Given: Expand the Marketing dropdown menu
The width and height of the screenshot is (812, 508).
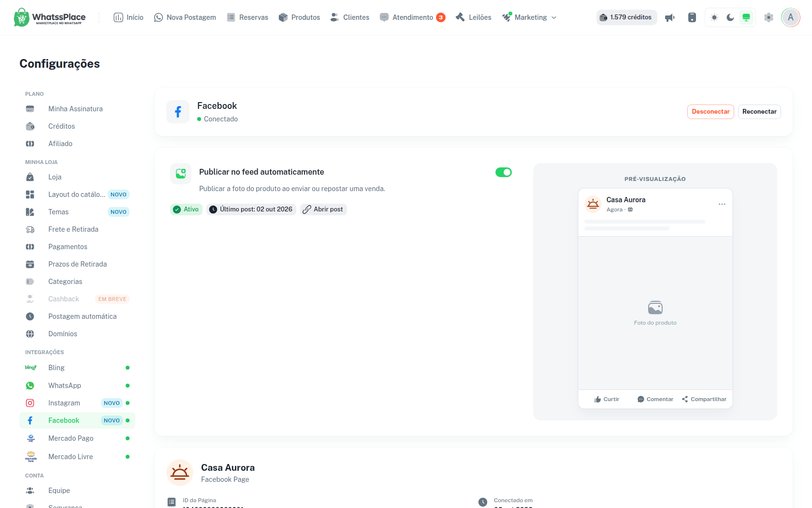Looking at the screenshot, I should pos(529,17).
